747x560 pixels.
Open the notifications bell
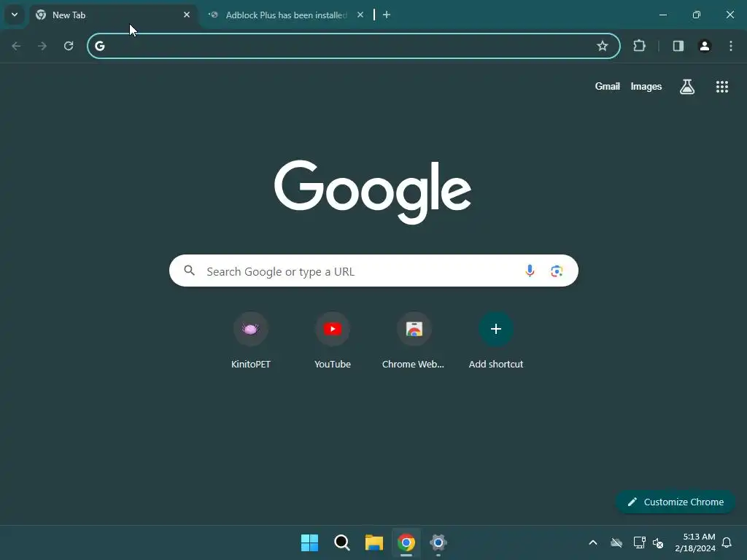tap(727, 542)
